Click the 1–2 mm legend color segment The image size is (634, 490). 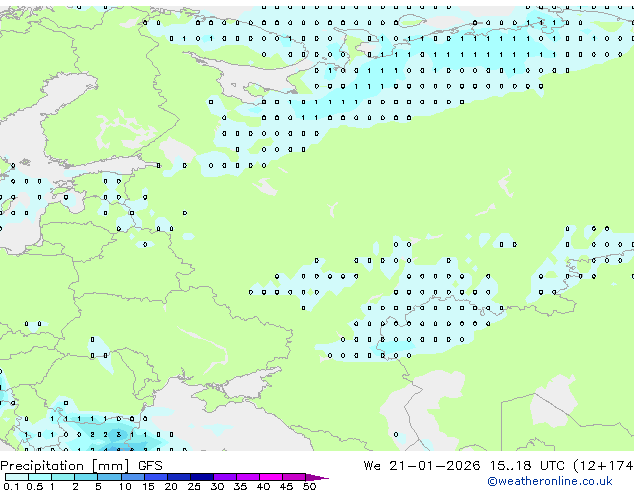(63, 477)
